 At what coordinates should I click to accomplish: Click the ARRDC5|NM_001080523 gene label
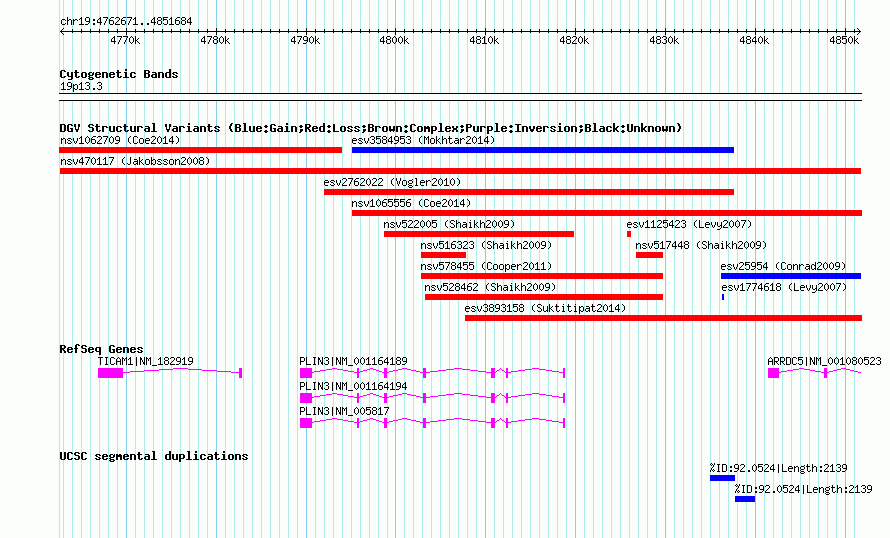(824, 361)
